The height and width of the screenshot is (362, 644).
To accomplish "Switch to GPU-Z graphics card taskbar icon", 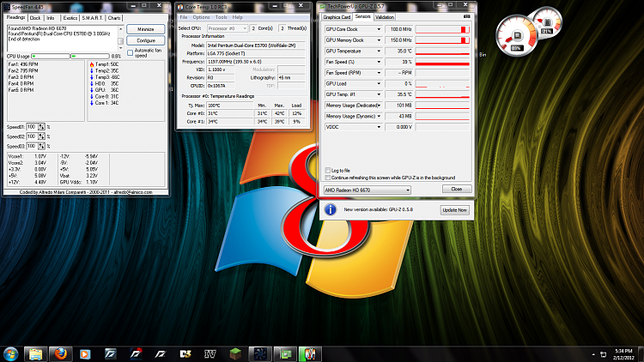I will tap(285, 353).
